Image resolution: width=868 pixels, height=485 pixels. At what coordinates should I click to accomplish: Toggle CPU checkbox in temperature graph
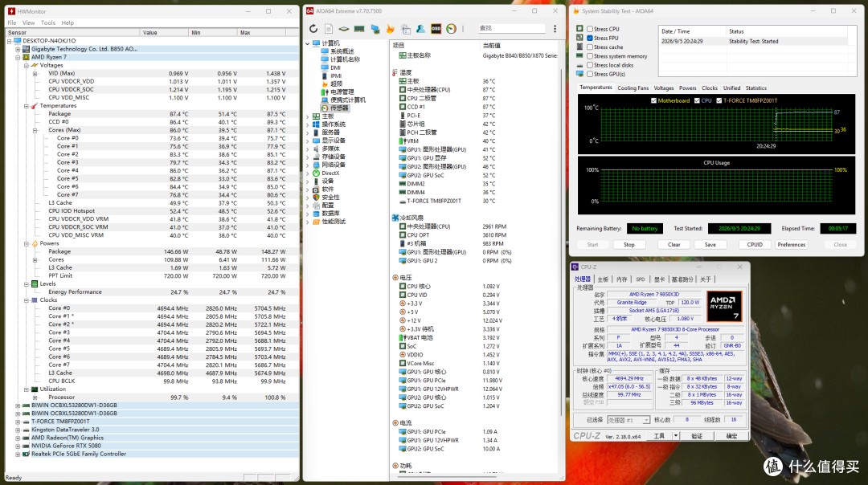pyautogui.click(x=697, y=100)
